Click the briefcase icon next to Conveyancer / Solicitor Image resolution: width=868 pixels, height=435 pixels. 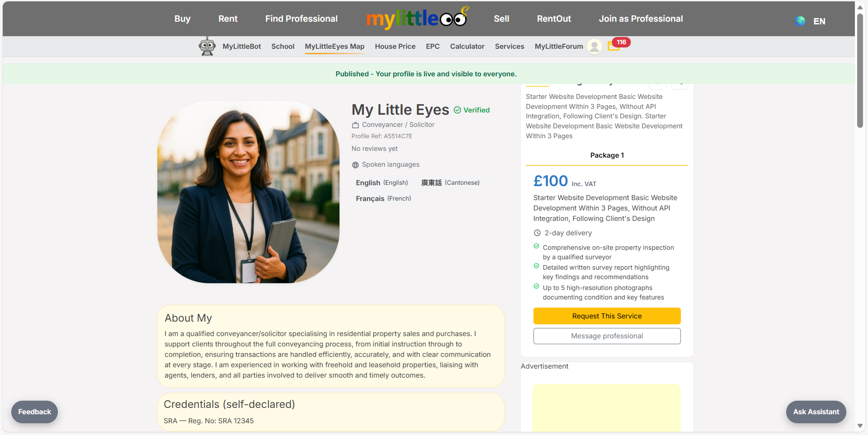pyautogui.click(x=355, y=125)
